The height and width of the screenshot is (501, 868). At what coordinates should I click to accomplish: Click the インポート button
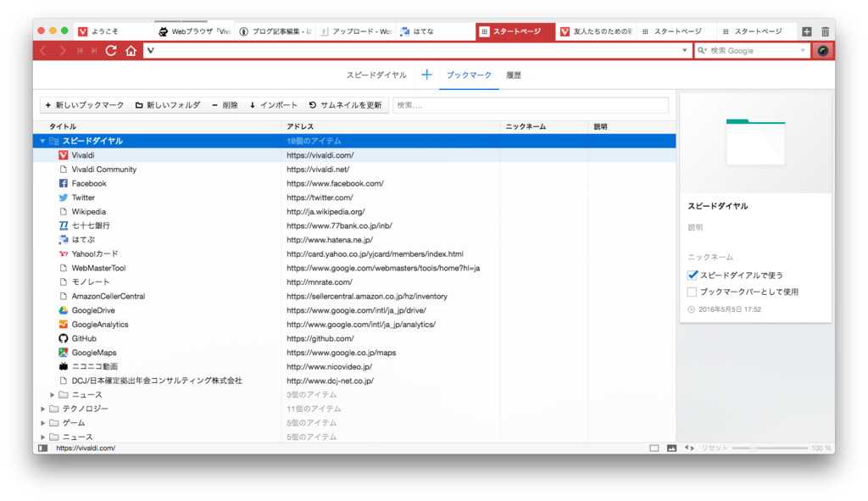click(274, 105)
